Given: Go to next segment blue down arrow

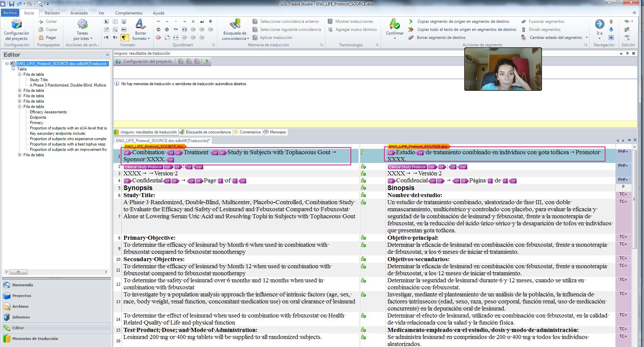Looking at the screenshot, I should pos(611,30).
